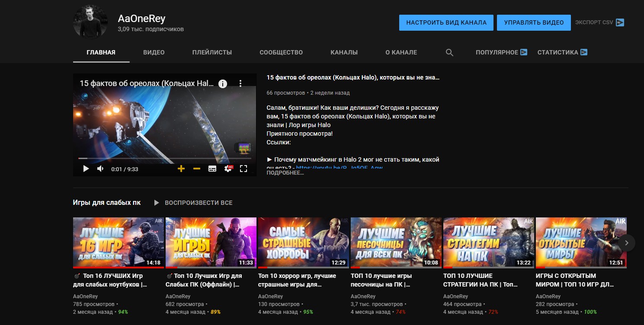The height and width of the screenshot is (325, 644).
Task: Open the Игры для слабых пк playlist title
Action: pos(107,203)
